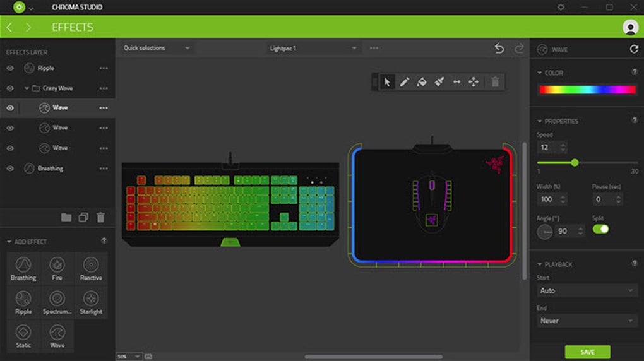
Task: Select the Breathing layer row
Action: (x=57, y=169)
